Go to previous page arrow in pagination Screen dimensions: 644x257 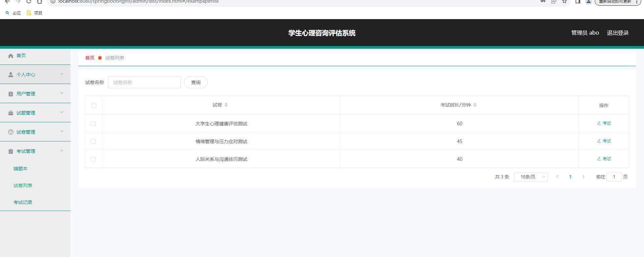pos(557,177)
